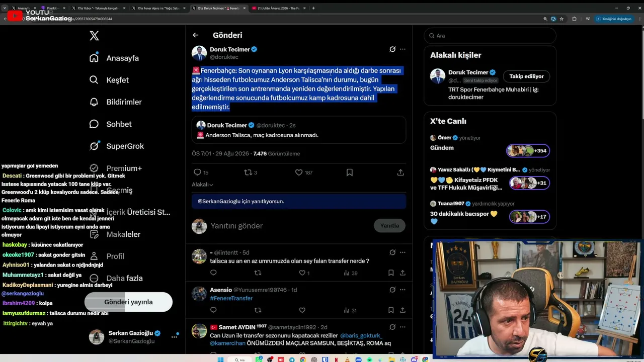644x362 pixels.
Task: Expand the Alakalı sort dropdown
Action: (202, 185)
